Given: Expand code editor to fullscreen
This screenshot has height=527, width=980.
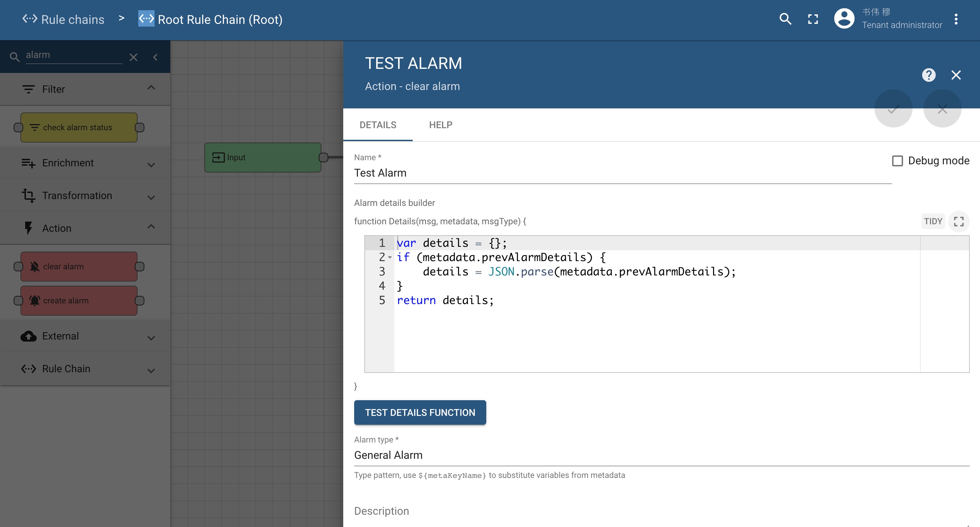Looking at the screenshot, I should pyautogui.click(x=958, y=221).
